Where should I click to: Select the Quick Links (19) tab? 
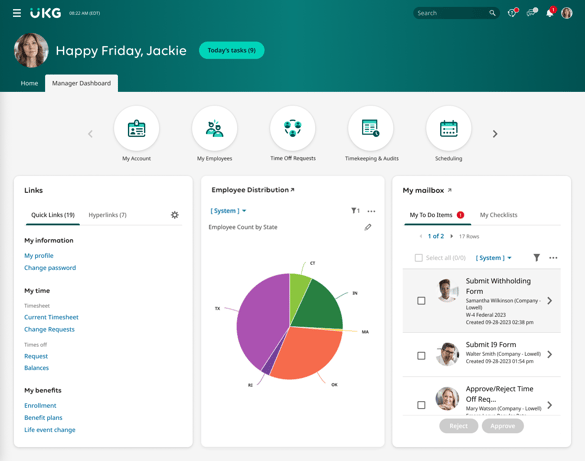53,215
